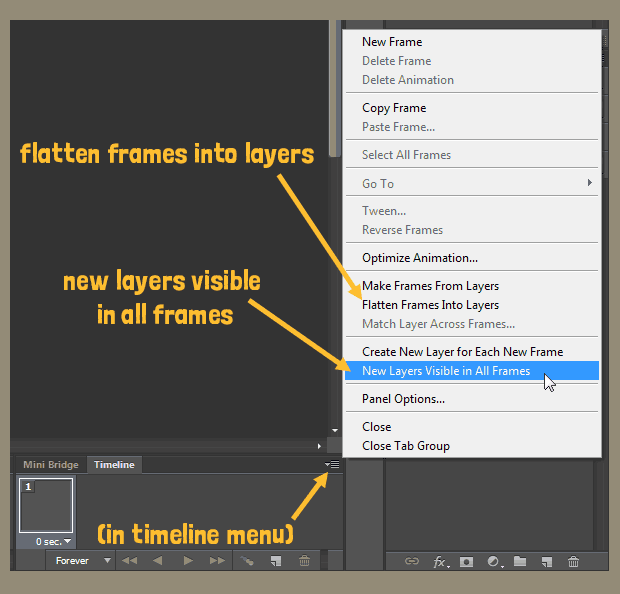Expand the Go To submenu
Viewport: 620px width, 594px height.
pos(472,184)
